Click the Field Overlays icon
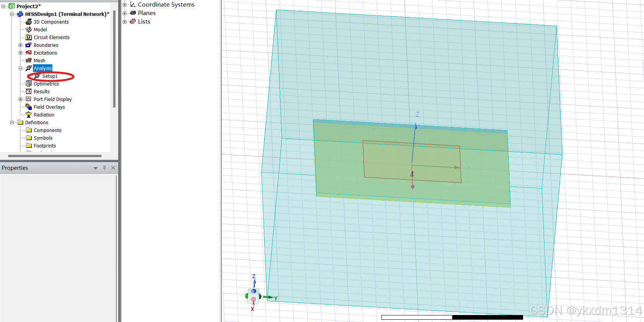The width and height of the screenshot is (644, 322). 29,107
